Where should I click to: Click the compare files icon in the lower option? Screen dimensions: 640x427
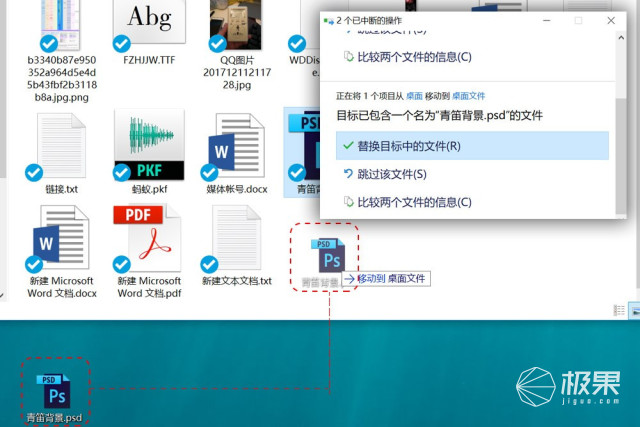[348, 202]
